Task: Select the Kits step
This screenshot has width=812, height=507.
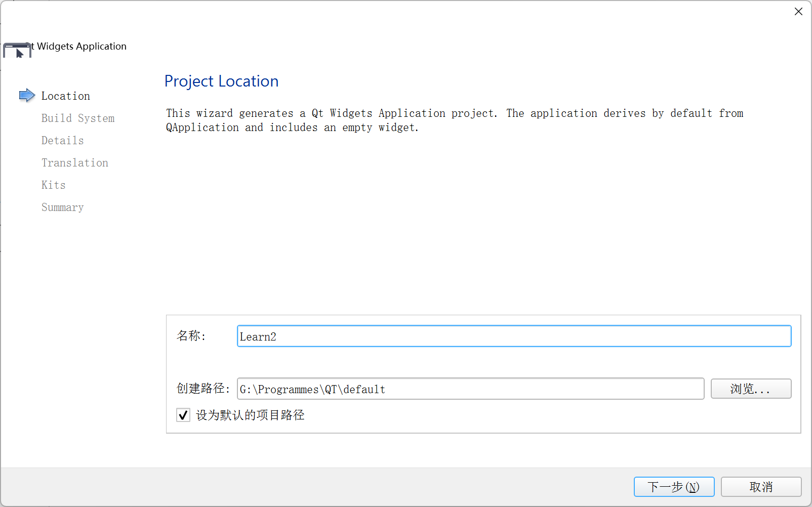Action: point(54,185)
